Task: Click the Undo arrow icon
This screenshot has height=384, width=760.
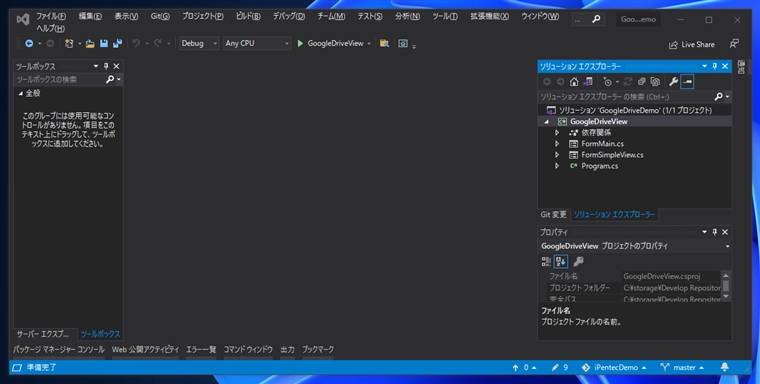Action: [x=136, y=44]
